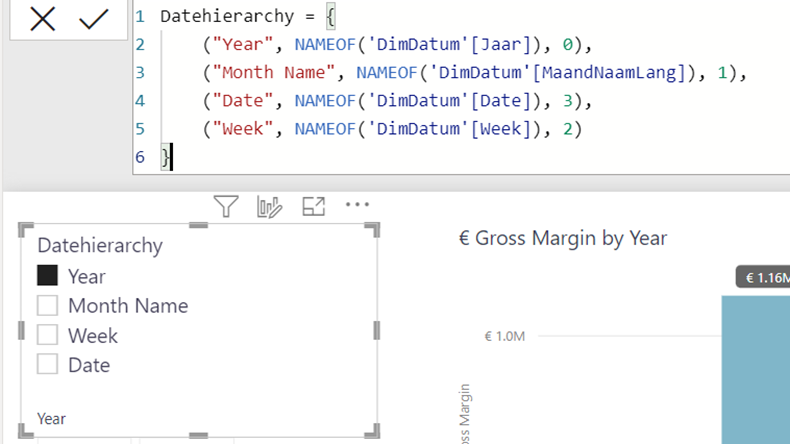Click the € 1.16M data label

762,277
